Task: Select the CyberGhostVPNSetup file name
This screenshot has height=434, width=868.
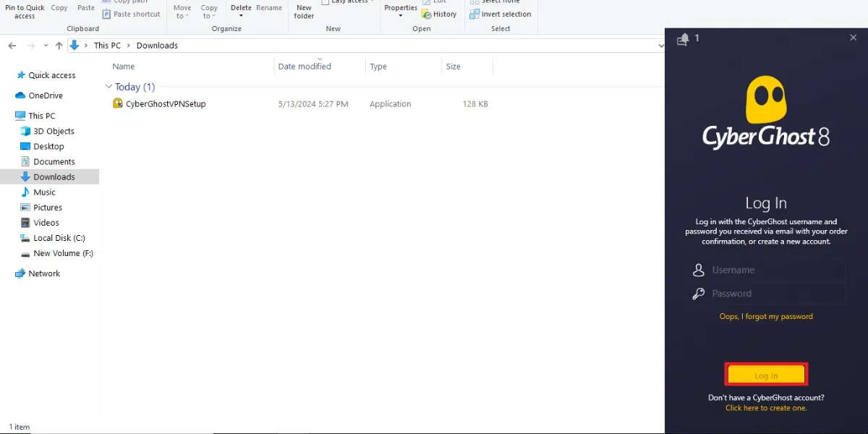Action: click(166, 104)
